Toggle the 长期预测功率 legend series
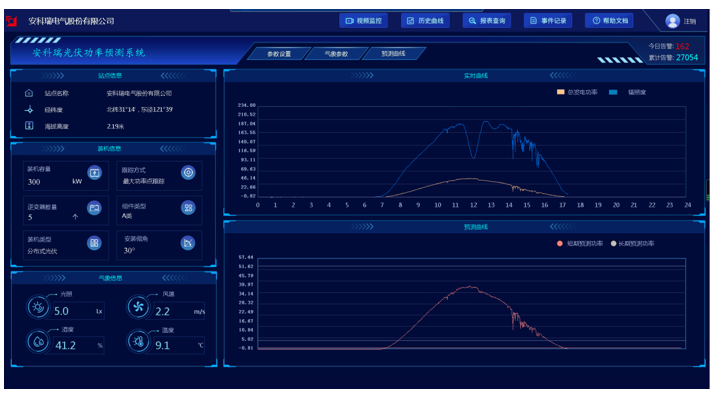This screenshot has height=393, width=713. pyautogui.click(x=632, y=244)
